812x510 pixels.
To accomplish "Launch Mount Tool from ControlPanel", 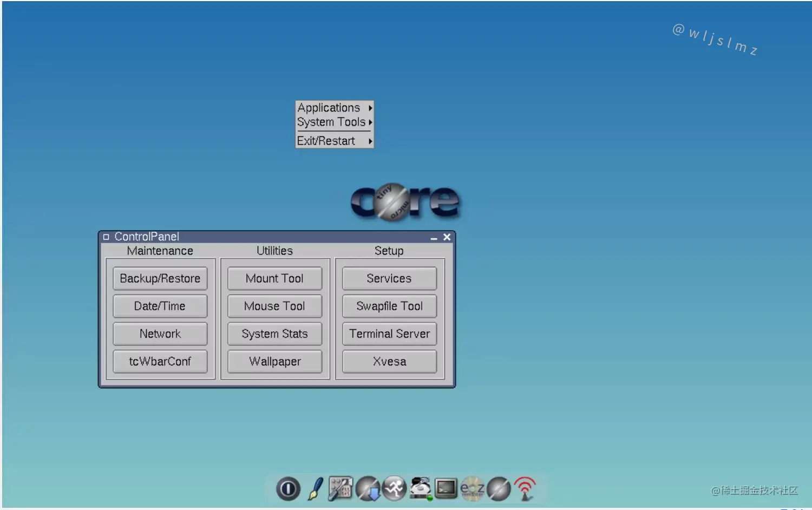I will pyautogui.click(x=274, y=278).
